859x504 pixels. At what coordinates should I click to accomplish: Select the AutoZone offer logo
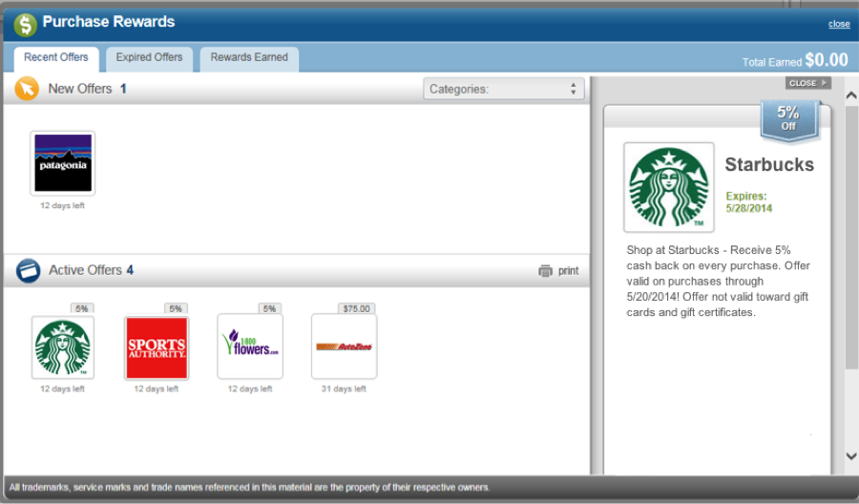344,347
